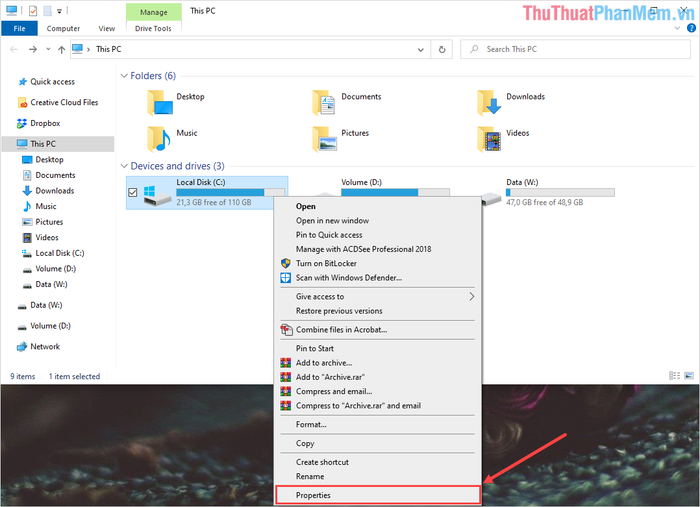Select Compress and email option

tap(378, 391)
